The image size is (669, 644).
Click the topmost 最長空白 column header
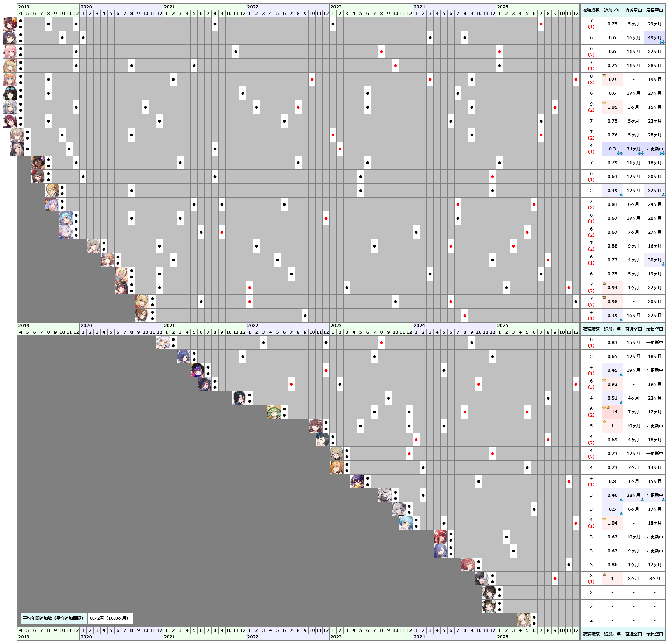pos(654,10)
